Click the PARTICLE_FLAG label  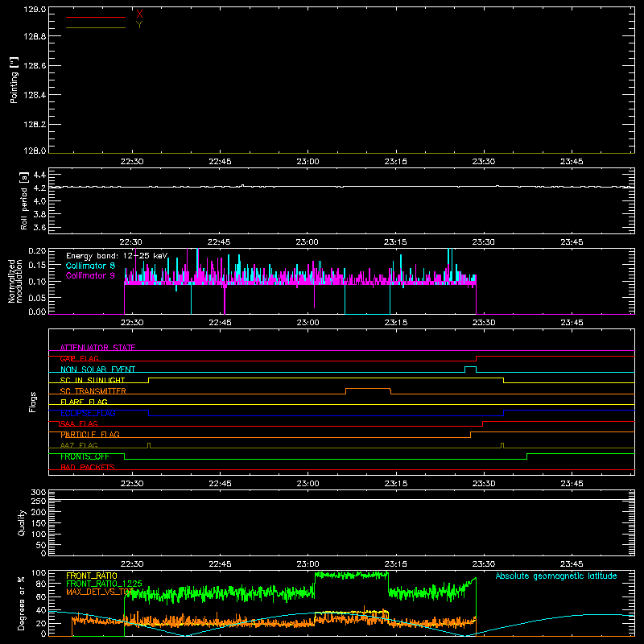point(90,435)
